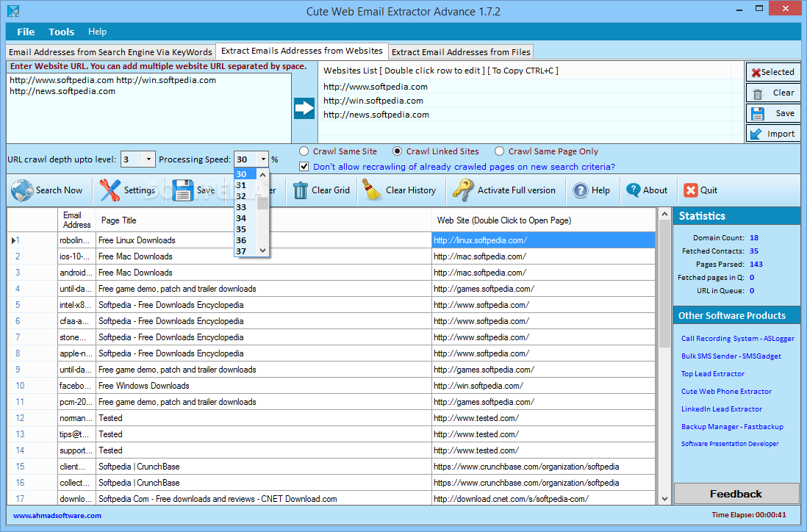Choose 35 in the speed list

245,229
